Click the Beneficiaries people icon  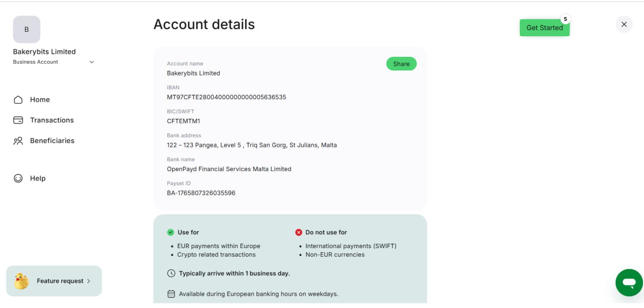pyautogui.click(x=18, y=141)
